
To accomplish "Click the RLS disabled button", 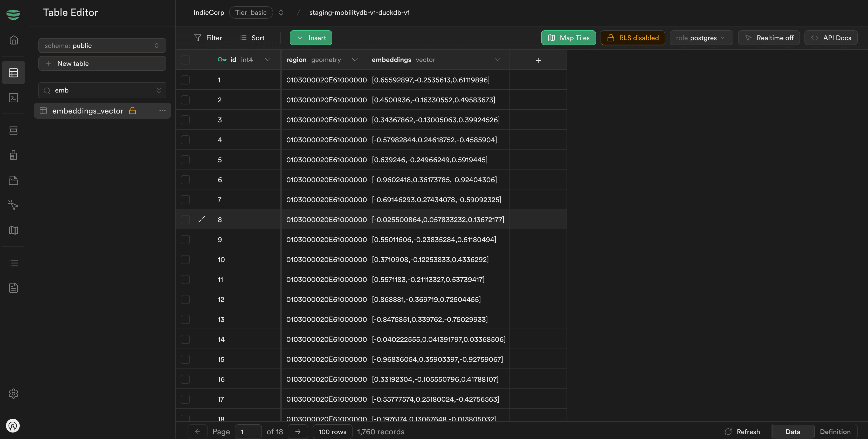I will [x=632, y=38].
